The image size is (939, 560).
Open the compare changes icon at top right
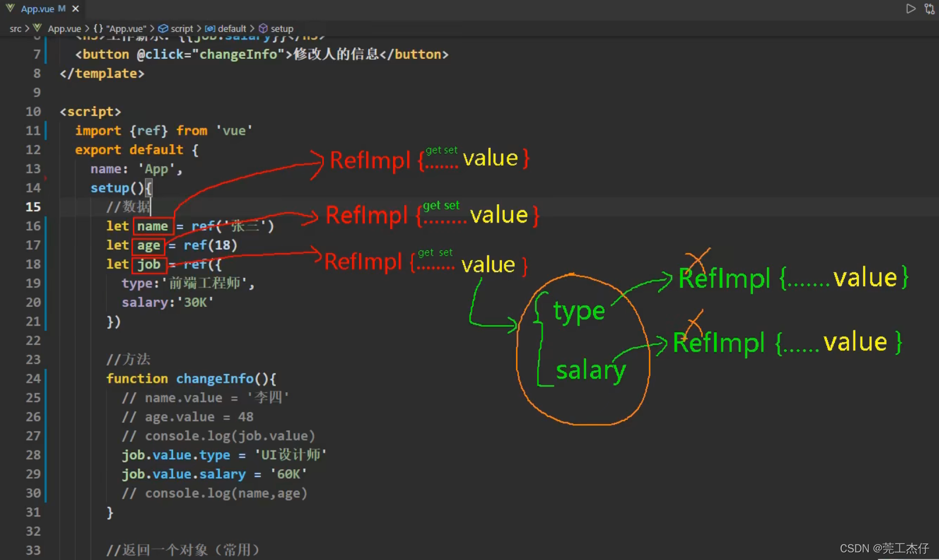930,9
